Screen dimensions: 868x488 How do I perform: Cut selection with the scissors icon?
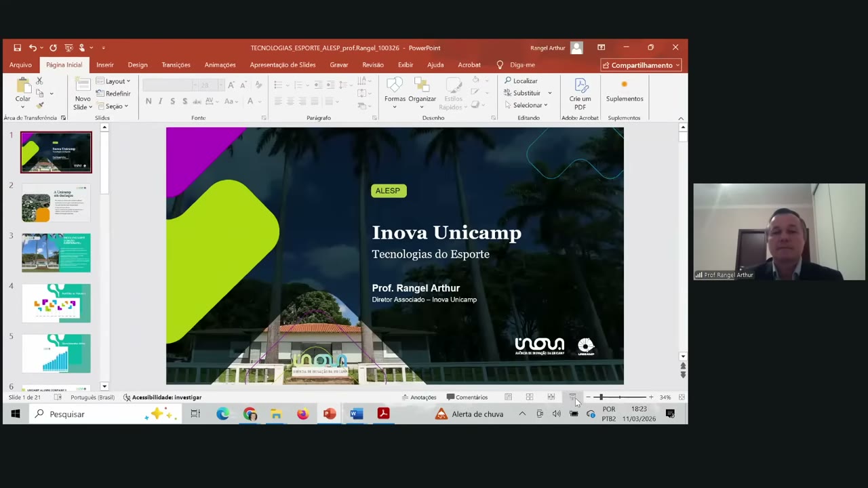coord(39,81)
